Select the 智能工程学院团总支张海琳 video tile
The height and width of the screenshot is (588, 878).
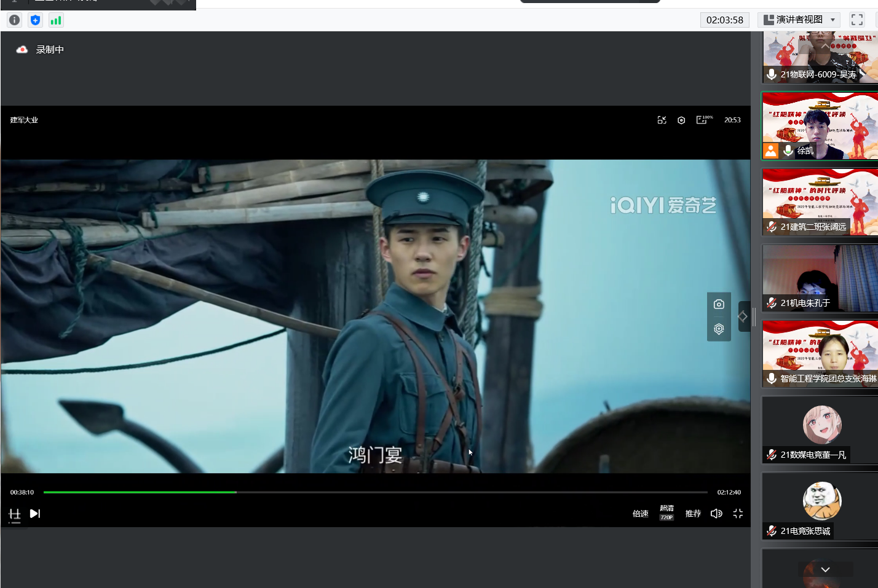tap(820, 354)
